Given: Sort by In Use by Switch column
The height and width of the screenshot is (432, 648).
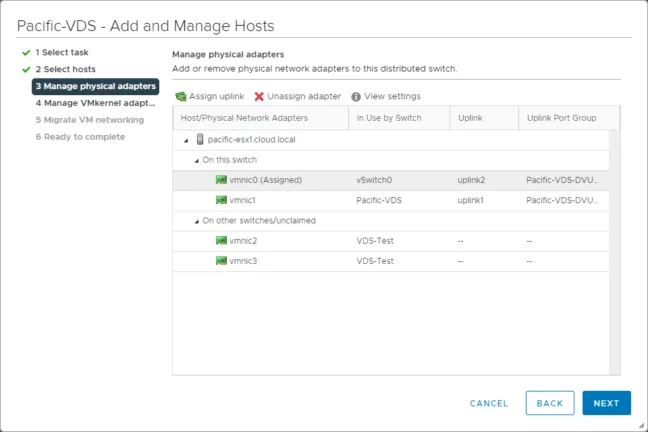Looking at the screenshot, I should [x=399, y=118].
